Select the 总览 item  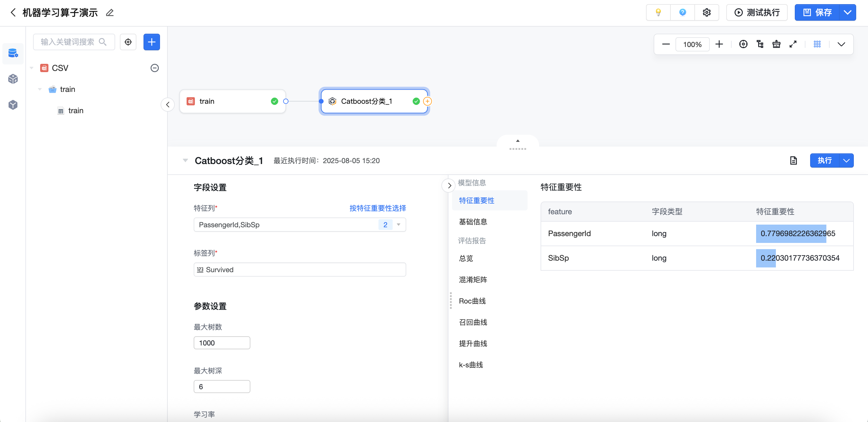coord(466,258)
